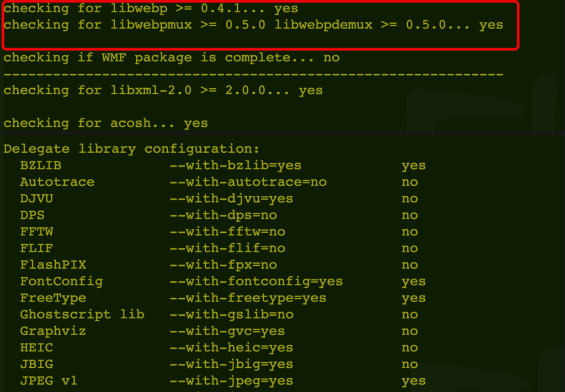565x392 pixels.
Task: Click the --with-autotrace=no option text
Action: coord(248,182)
